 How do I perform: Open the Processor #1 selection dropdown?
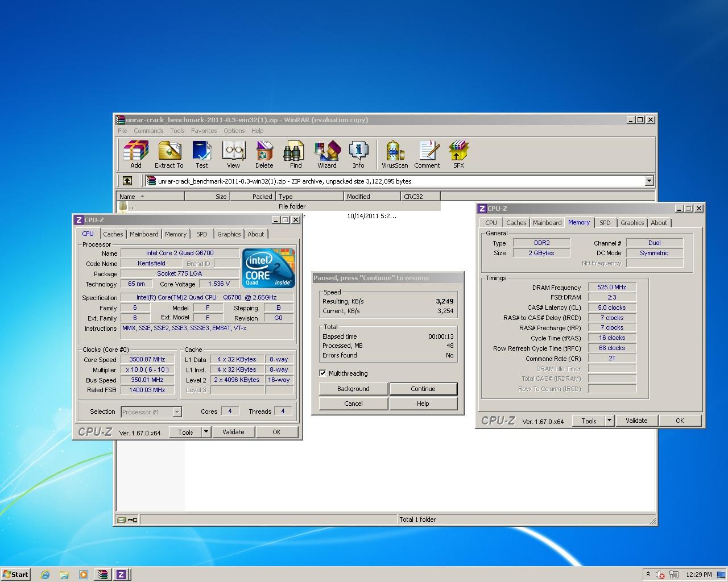(151, 411)
